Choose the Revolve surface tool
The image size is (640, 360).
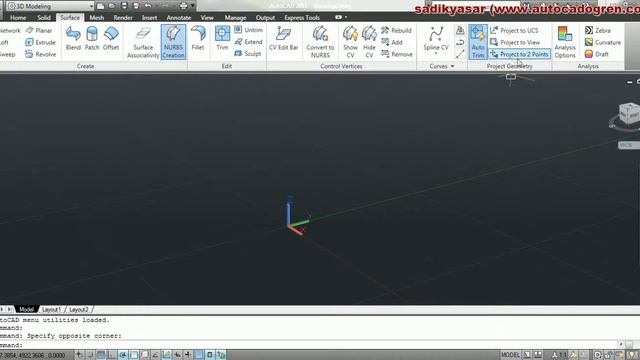[40, 54]
